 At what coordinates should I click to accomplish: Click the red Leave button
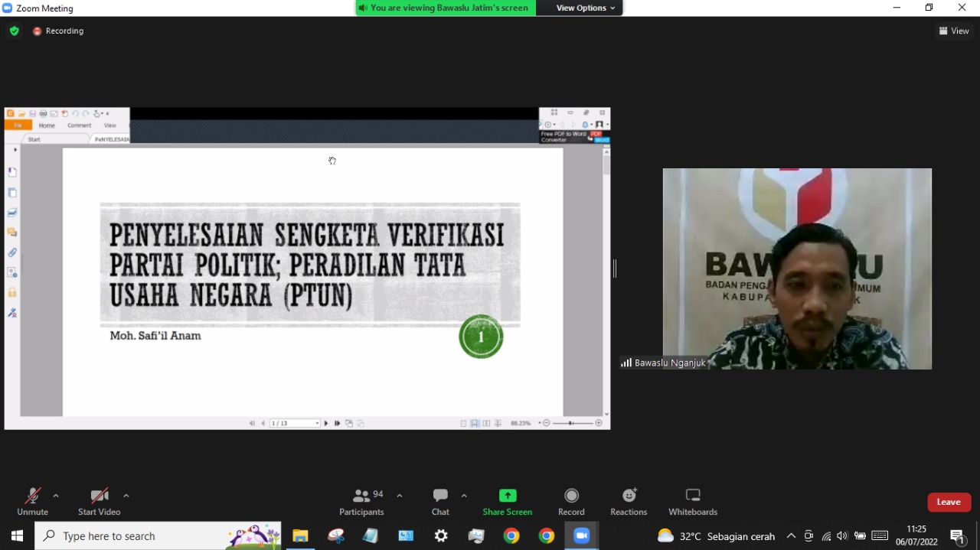[949, 502]
